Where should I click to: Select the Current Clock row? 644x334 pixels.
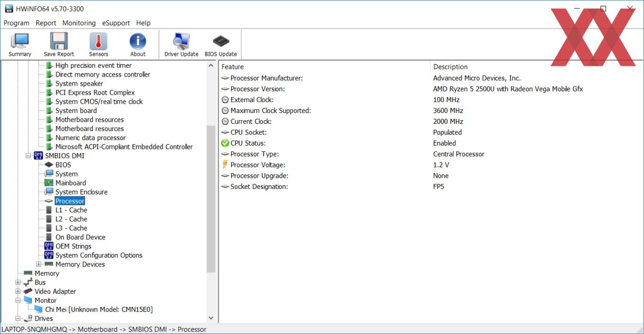pos(426,122)
